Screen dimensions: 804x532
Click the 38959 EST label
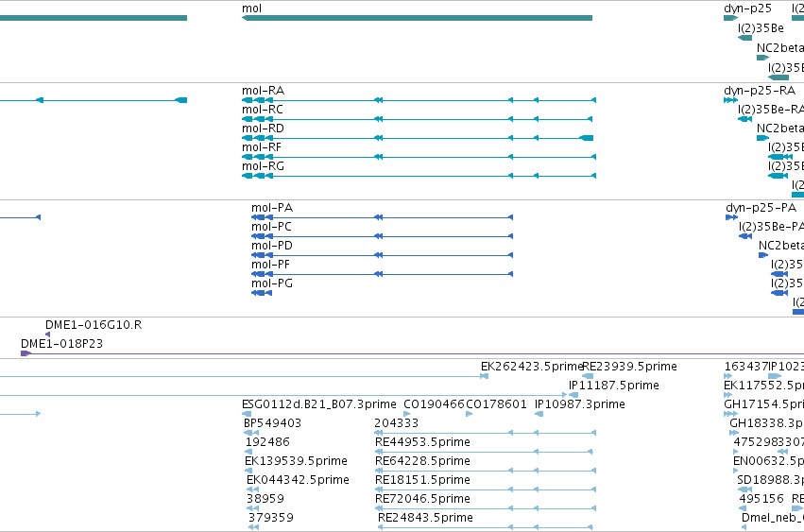tap(265, 499)
